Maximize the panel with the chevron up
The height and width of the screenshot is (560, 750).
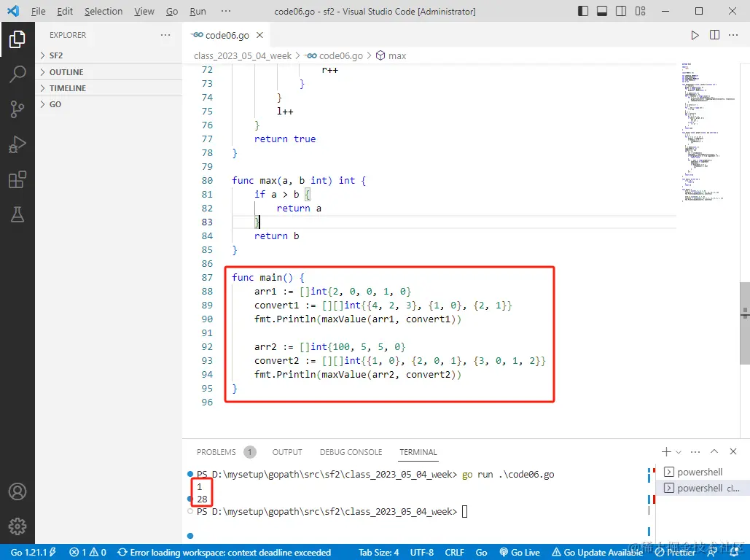pyautogui.click(x=714, y=451)
